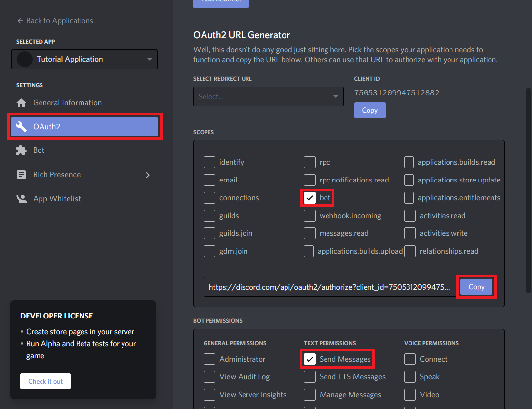532x409 pixels.
Task: Click the Tutorial Application avatar circle
Action: point(24,59)
